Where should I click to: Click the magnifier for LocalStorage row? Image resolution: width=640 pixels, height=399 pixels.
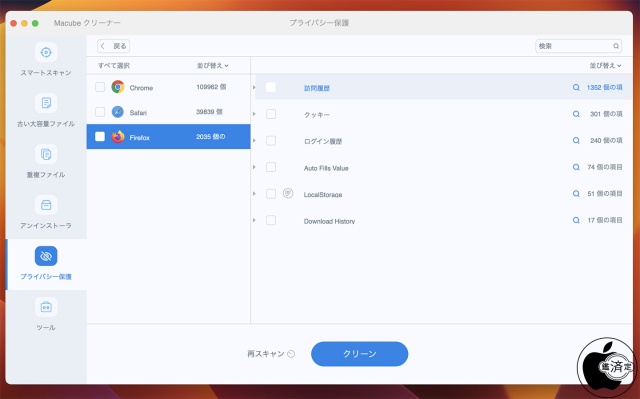[x=576, y=194]
